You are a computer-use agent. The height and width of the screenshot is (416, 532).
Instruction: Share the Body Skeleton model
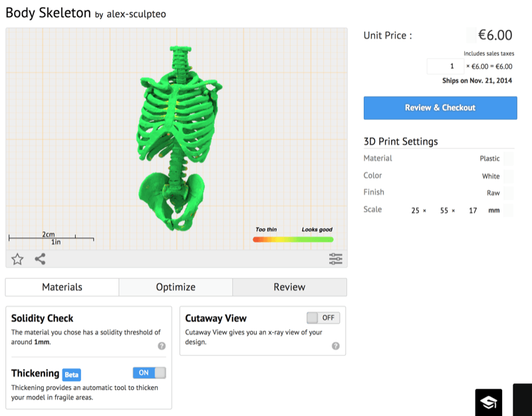[x=40, y=259]
